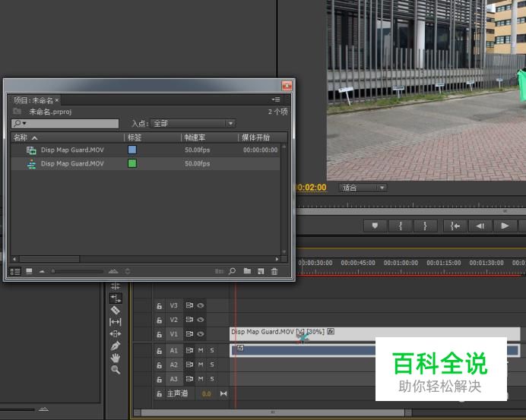Click the Go to In point button

455,226
